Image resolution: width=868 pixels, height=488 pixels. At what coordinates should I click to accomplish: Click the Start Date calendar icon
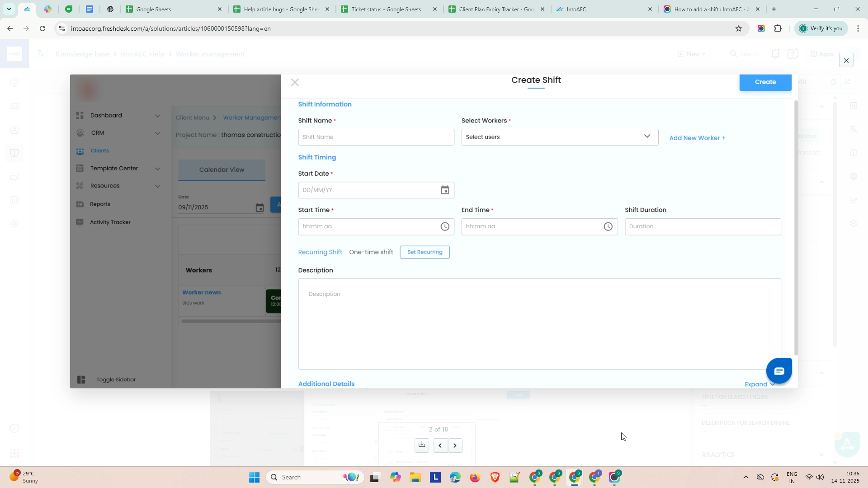click(x=445, y=190)
